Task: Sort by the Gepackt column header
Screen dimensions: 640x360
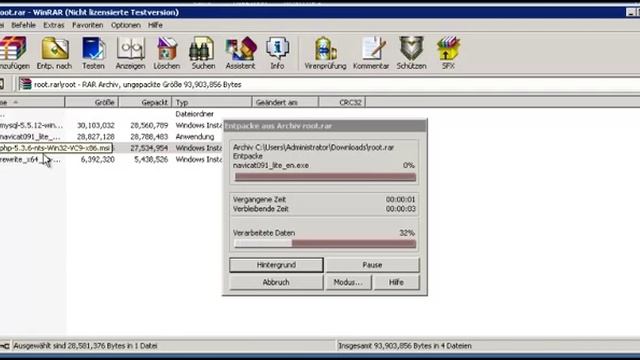Action: (145, 102)
